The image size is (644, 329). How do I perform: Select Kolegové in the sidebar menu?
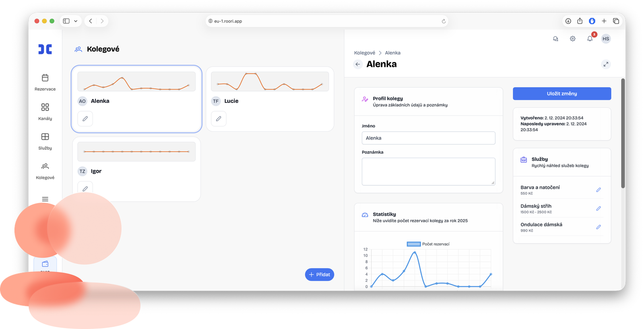pos(45,171)
